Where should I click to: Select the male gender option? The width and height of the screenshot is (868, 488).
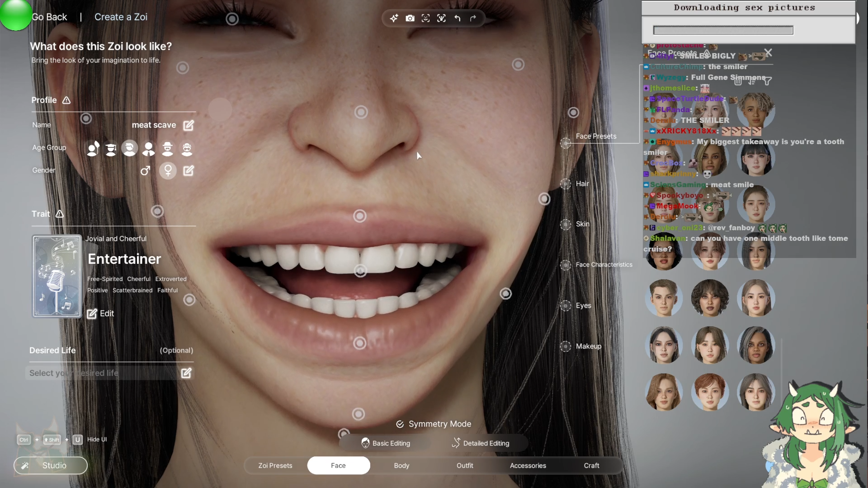tap(145, 170)
